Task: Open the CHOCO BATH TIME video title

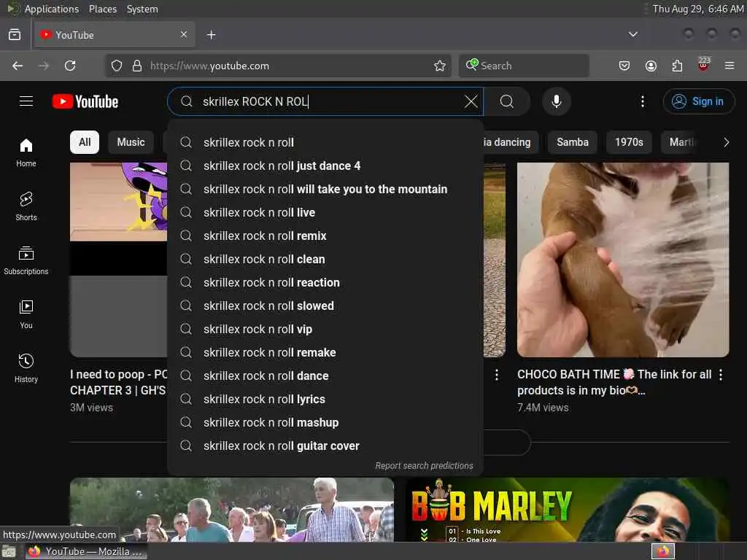Action: [x=614, y=382]
